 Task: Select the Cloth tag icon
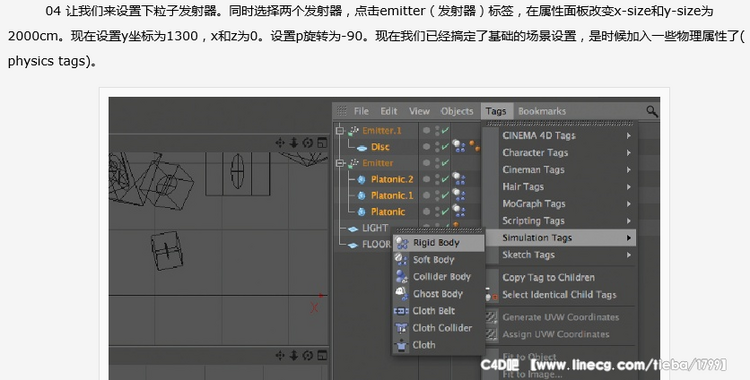click(401, 345)
